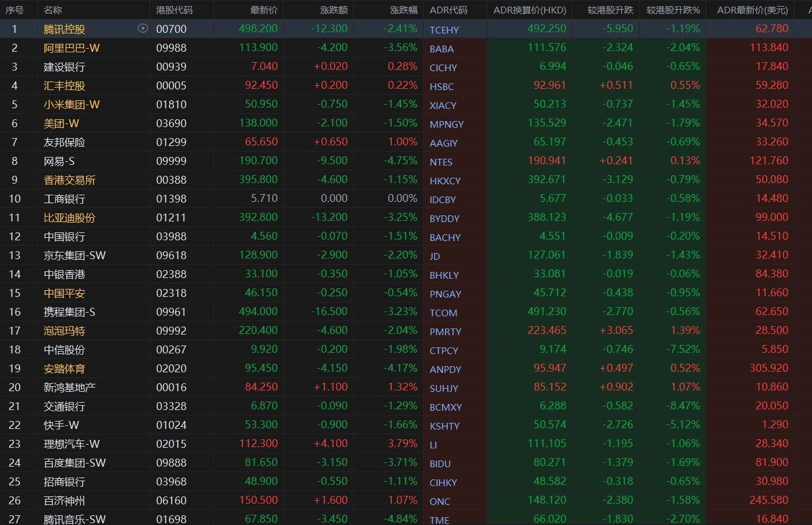Viewport: 812px width, 525px height.
Task: Click HK stock code 09988
Action: (x=171, y=47)
